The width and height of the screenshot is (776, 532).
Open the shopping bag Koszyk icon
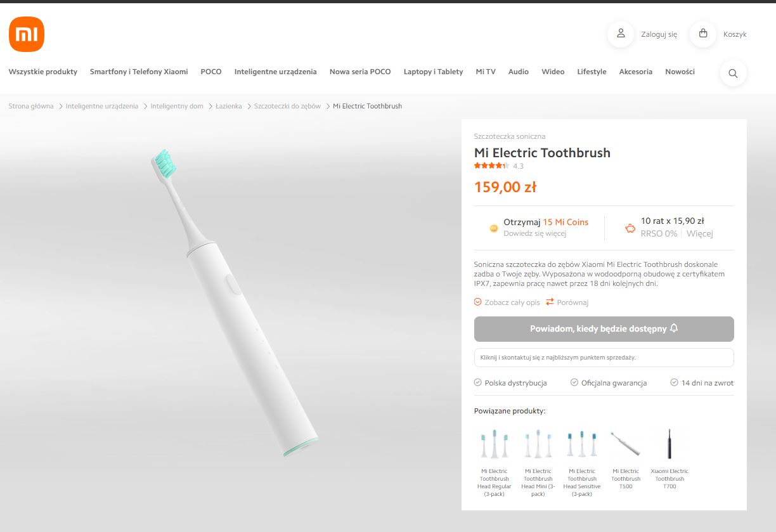tap(703, 34)
